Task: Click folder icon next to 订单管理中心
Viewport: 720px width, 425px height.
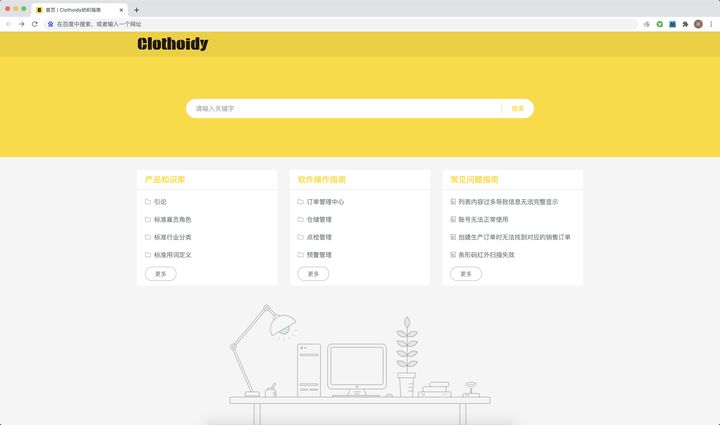Action: click(x=300, y=201)
